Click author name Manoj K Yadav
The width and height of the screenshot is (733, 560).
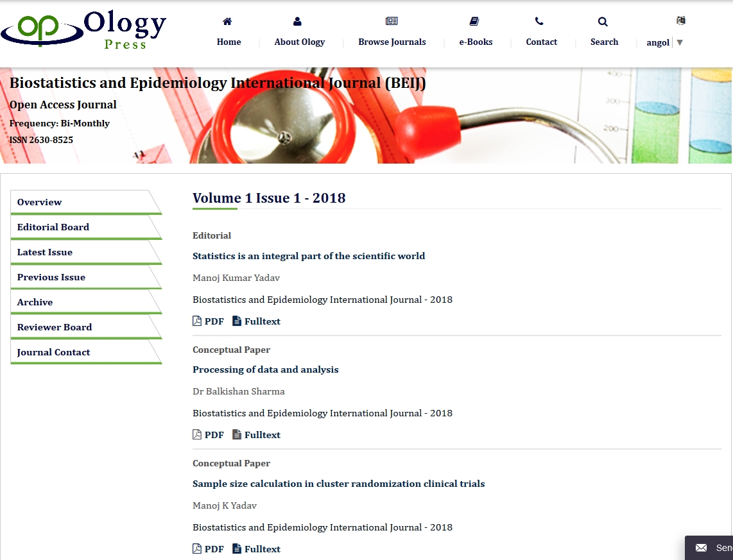[x=225, y=505]
